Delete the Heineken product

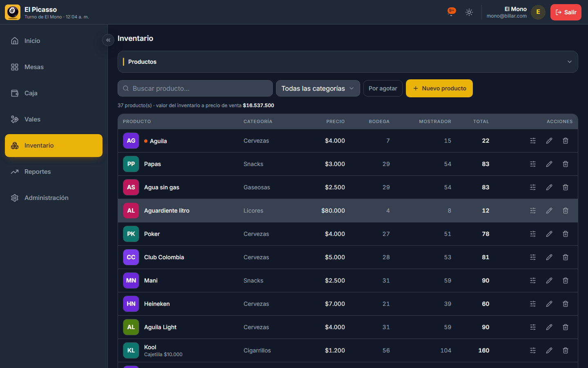[566, 304]
